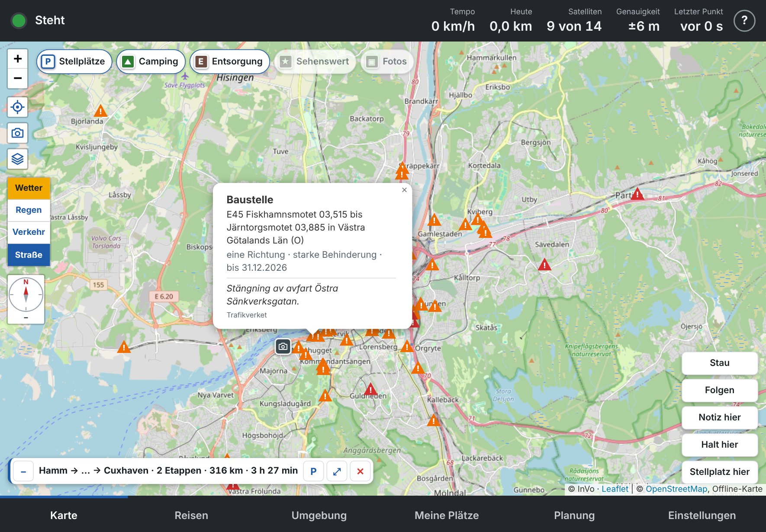The image size is (766, 532).
Task: Disable the Straße overlay layer
Action: 29,255
